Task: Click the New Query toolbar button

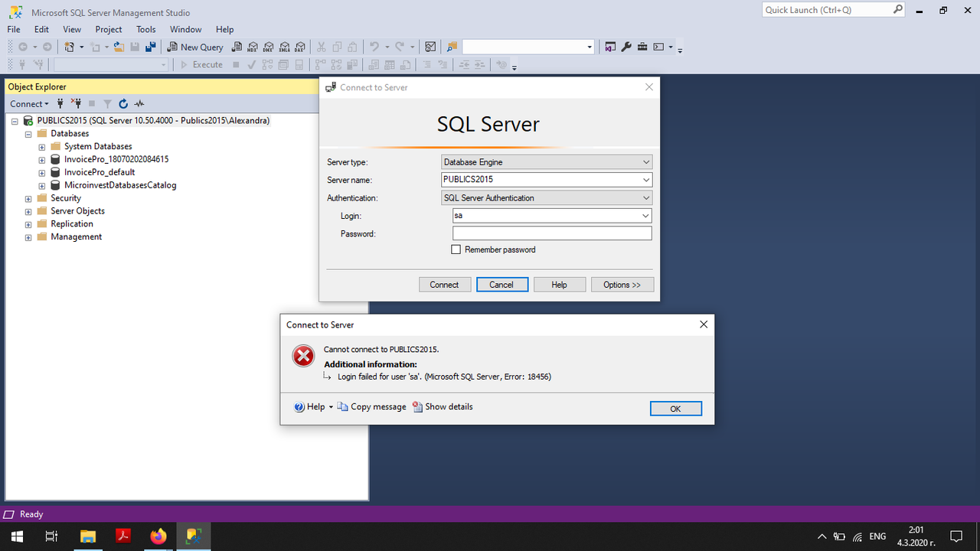Action: click(x=195, y=47)
